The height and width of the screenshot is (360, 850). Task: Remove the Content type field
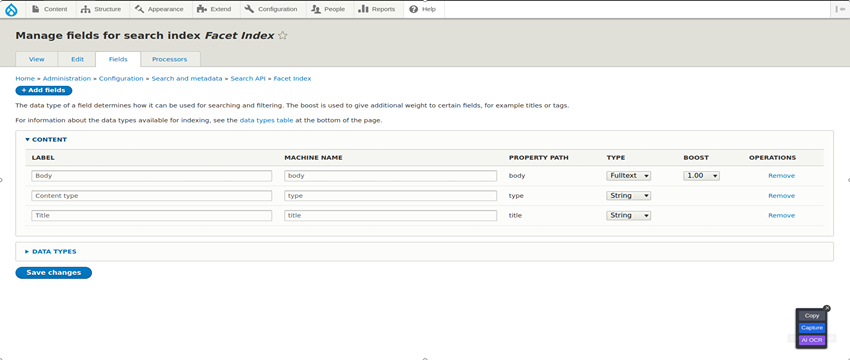click(781, 196)
